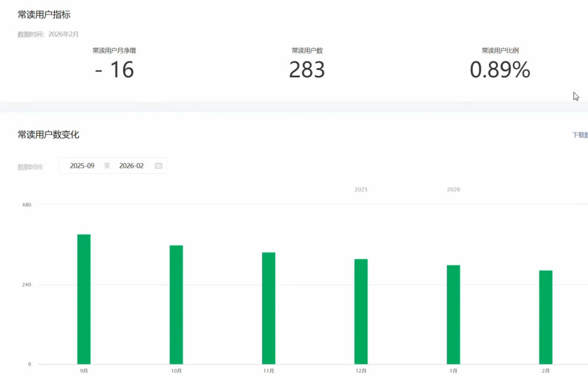Screen dimensions: 588x382
Task: Click the 2025 year label above chart
Action: coord(361,189)
